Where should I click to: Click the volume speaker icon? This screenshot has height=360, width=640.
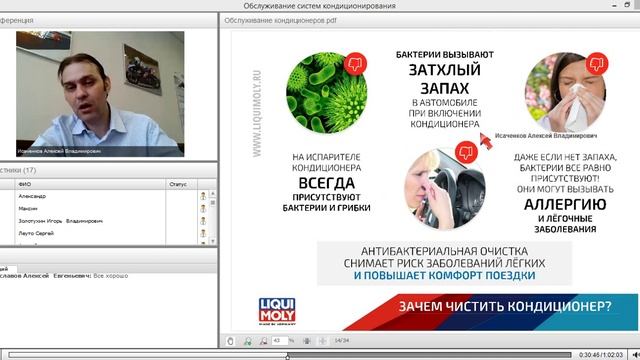click(635, 355)
